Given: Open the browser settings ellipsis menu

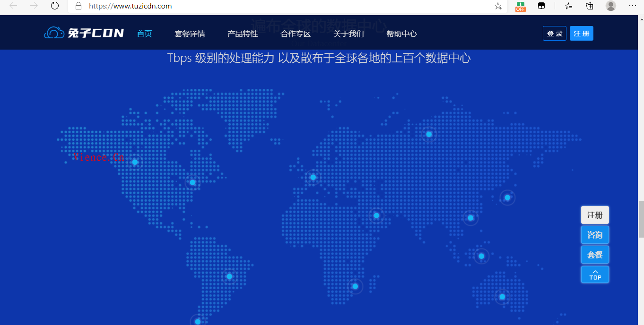Looking at the screenshot, I should tap(633, 6).
